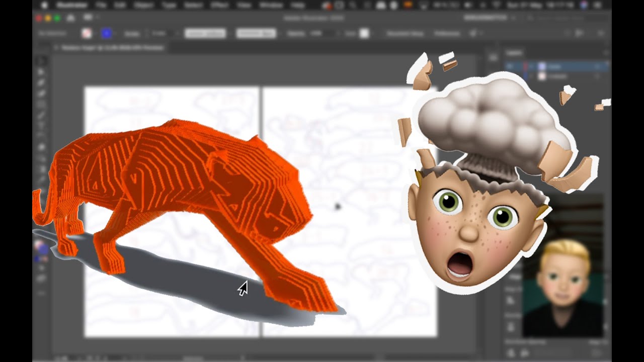This screenshot has width=644, height=362.
Task: Open the Illustrator application menu
Action: 71,5
